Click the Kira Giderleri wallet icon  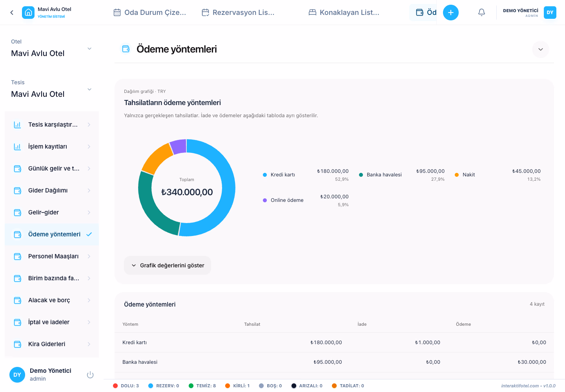[18, 344]
